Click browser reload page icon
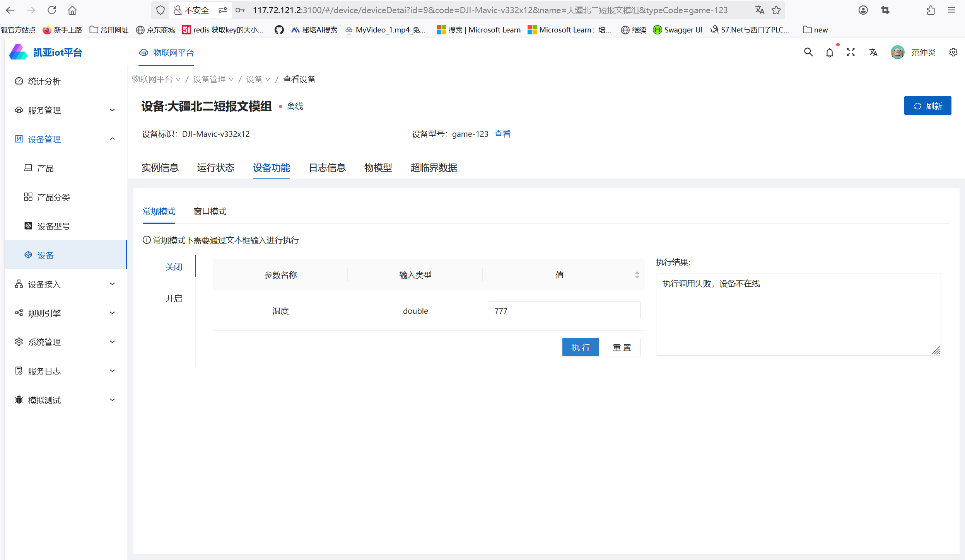 point(51,10)
